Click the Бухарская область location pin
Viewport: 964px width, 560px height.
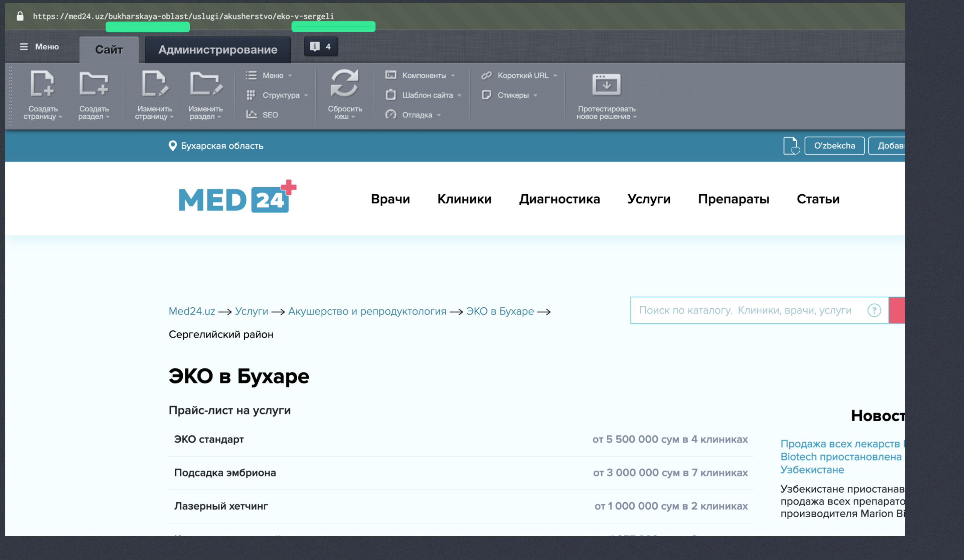[x=173, y=146]
